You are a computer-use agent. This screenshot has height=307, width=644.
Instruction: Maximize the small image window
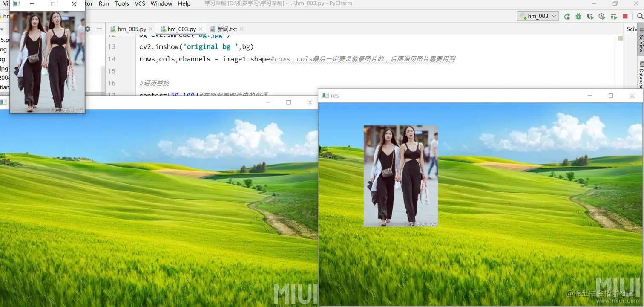53,4
